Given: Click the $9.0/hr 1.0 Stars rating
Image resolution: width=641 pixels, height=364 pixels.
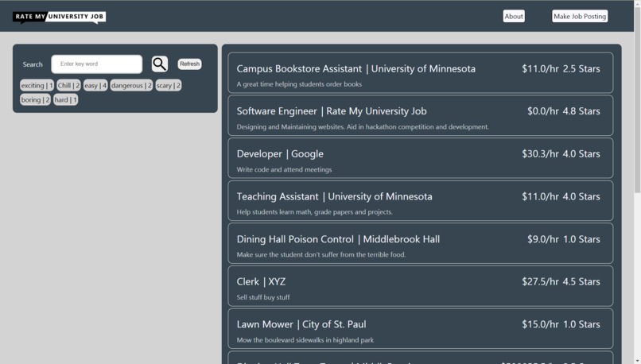Looking at the screenshot, I should [x=563, y=239].
